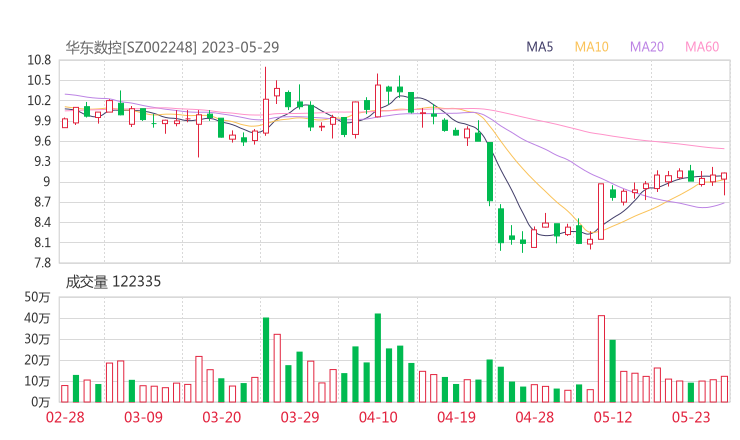Click the 8.7 price axis label
The image size is (740, 440).
(42, 202)
